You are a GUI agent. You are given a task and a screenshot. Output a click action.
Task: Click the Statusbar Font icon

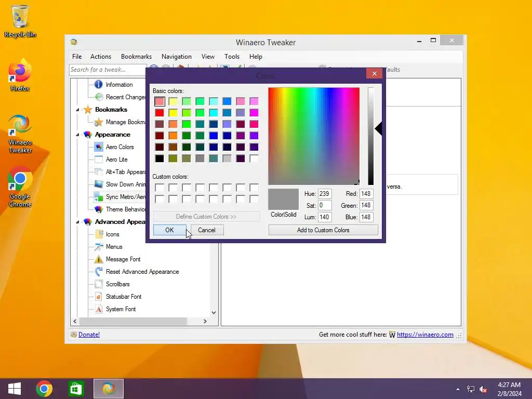pos(99,297)
